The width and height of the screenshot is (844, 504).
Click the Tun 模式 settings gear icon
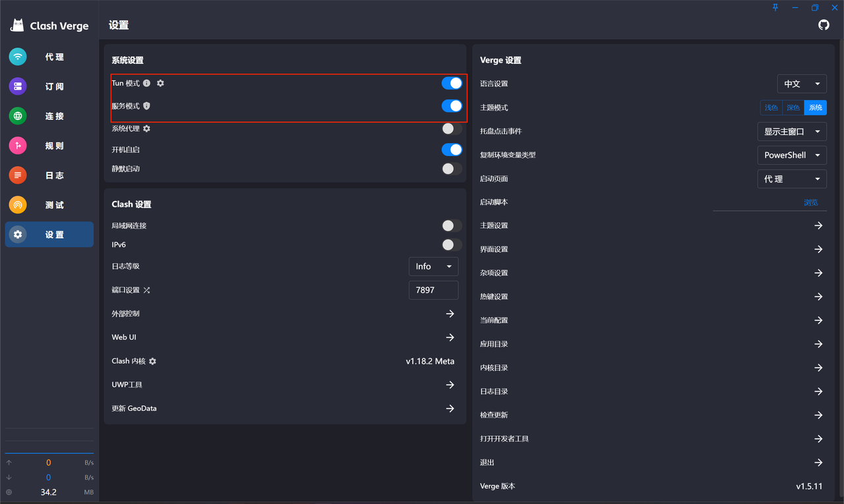[x=160, y=84]
